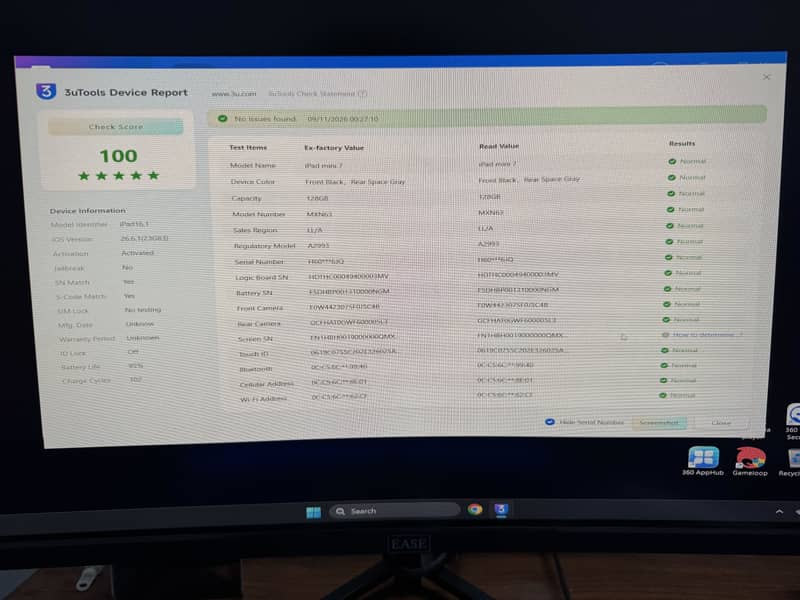Click the 3uTools logo in report header
The image size is (800, 600).
coord(46,91)
